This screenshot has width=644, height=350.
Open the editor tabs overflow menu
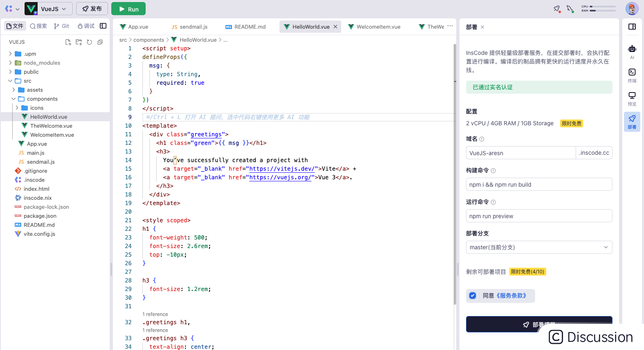click(450, 26)
